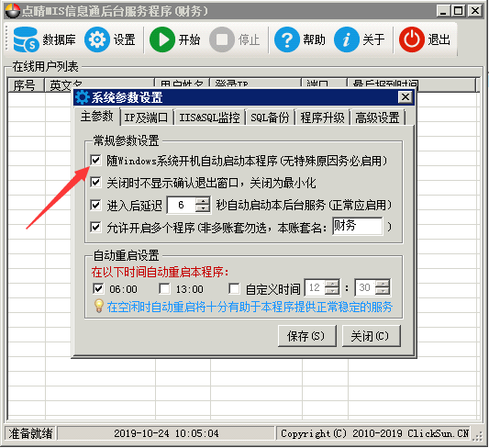Image resolution: width=489 pixels, height=448 pixels.
Task: Open the SQL备份 tab
Action: (x=270, y=118)
